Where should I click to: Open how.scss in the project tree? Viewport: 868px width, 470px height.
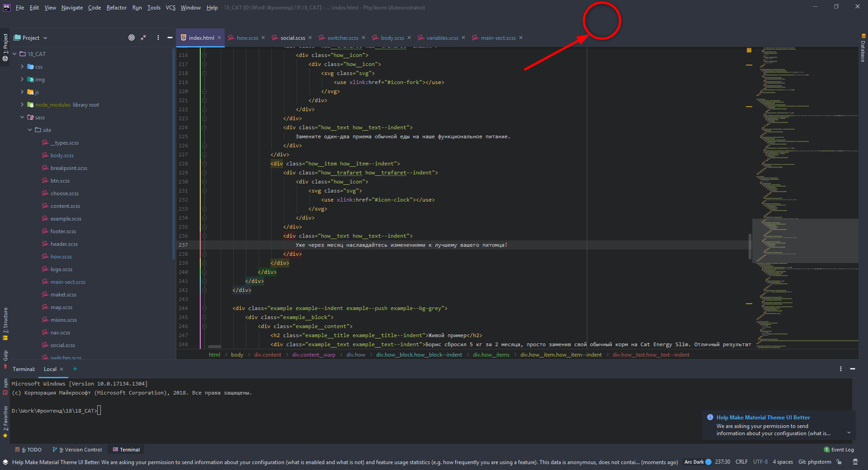click(61, 256)
